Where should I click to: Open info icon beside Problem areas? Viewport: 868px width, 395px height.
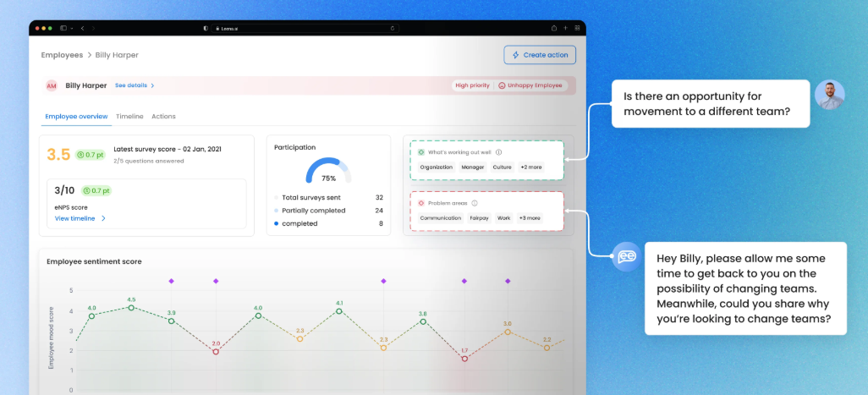(475, 203)
